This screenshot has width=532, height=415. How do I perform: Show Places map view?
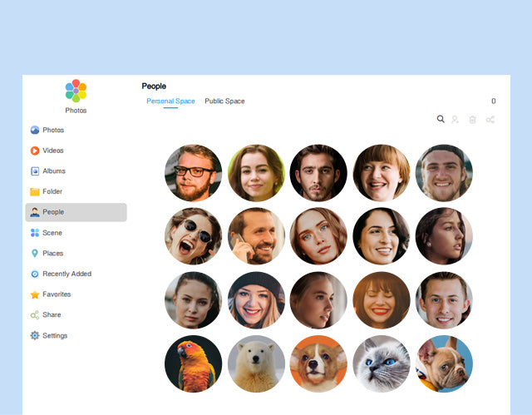[52, 254]
